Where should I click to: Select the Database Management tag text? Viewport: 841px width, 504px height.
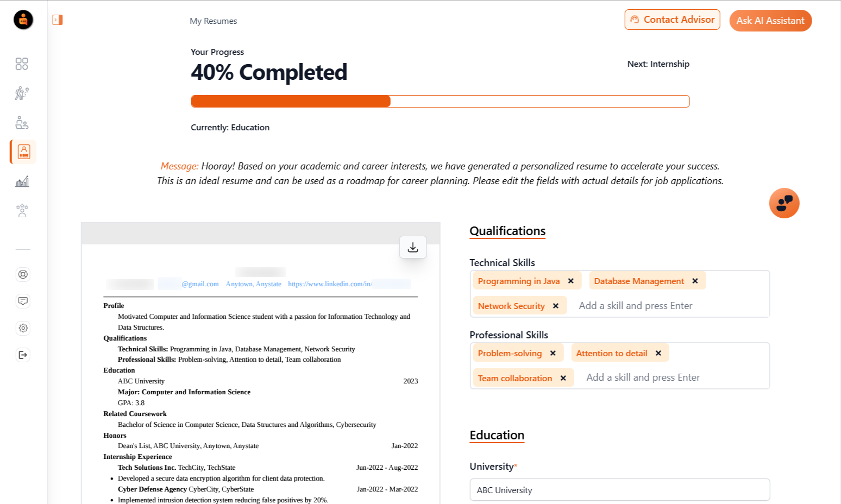[639, 281]
